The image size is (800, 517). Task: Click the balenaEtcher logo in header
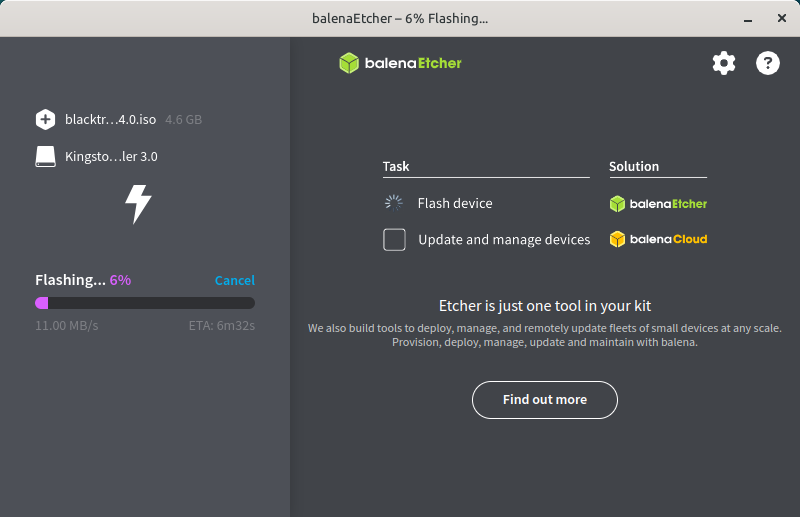click(x=400, y=63)
